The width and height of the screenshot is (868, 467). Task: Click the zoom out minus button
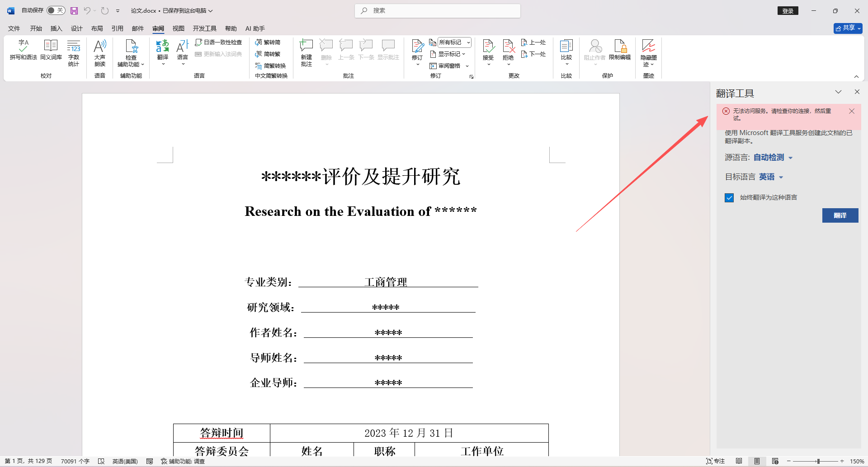point(789,461)
